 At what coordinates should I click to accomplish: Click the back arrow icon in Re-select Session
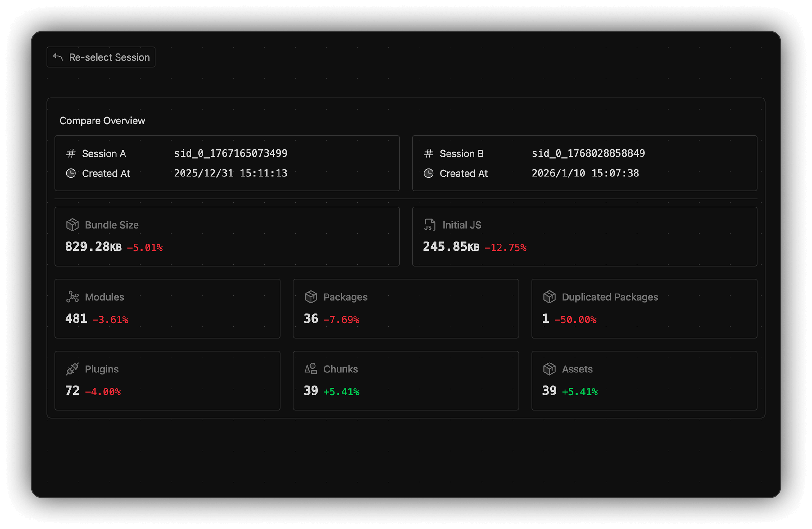(58, 57)
